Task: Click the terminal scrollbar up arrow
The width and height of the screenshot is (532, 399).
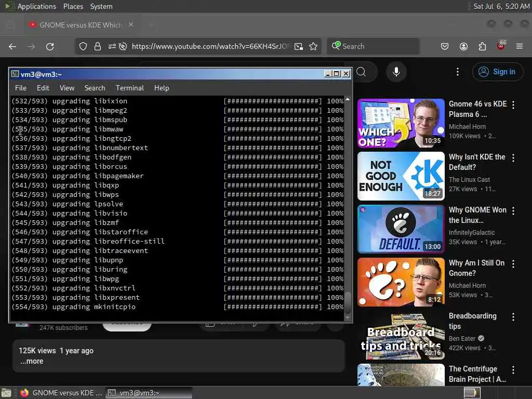Action: (348, 99)
